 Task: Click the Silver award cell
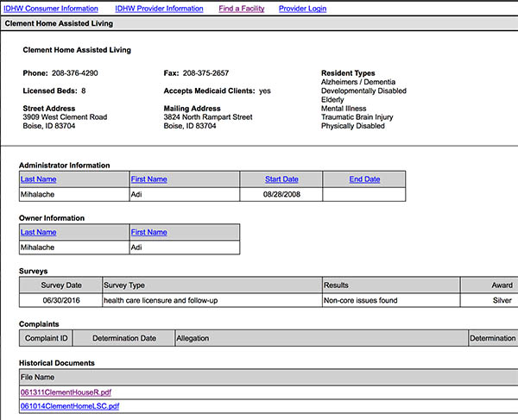tap(490, 301)
